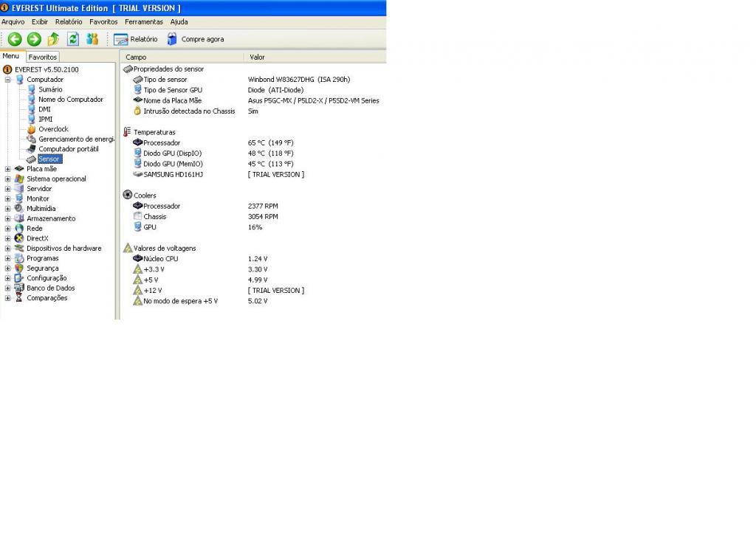Viewport: 756px width, 543px height.
Task: Click the Refresh toolbar icon
Action: pos(73,39)
